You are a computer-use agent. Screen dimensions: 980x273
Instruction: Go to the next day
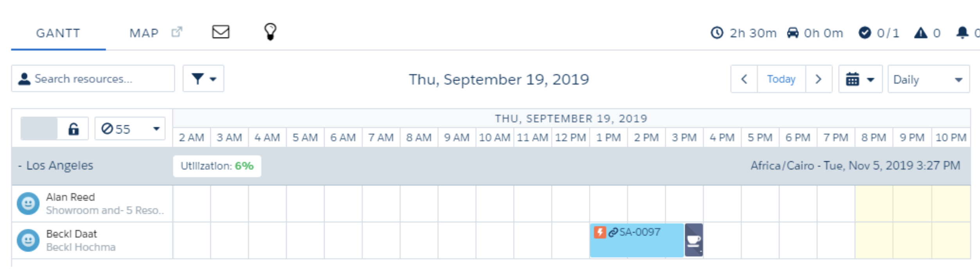pyautogui.click(x=818, y=79)
